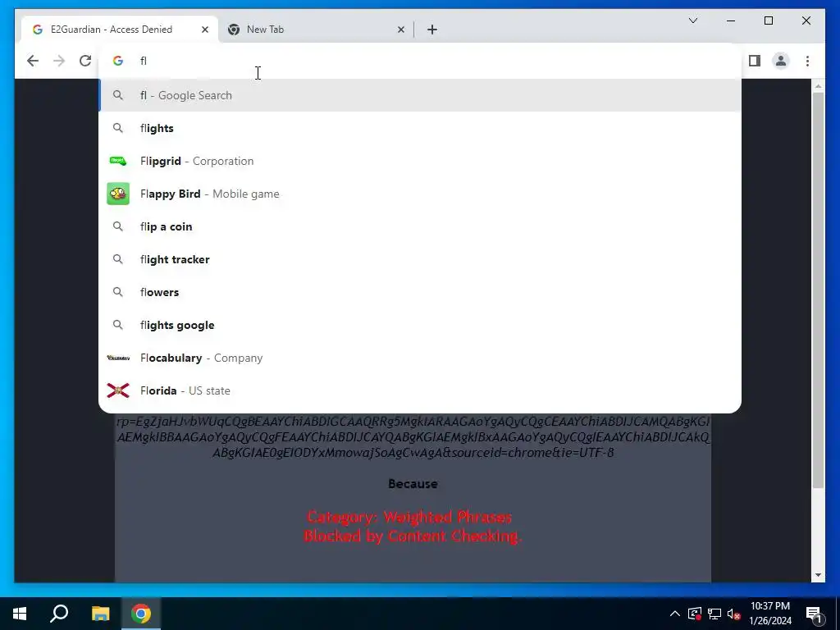Screen dimensions: 840x630
Task: Reload the current page
Action: tap(85, 61)
